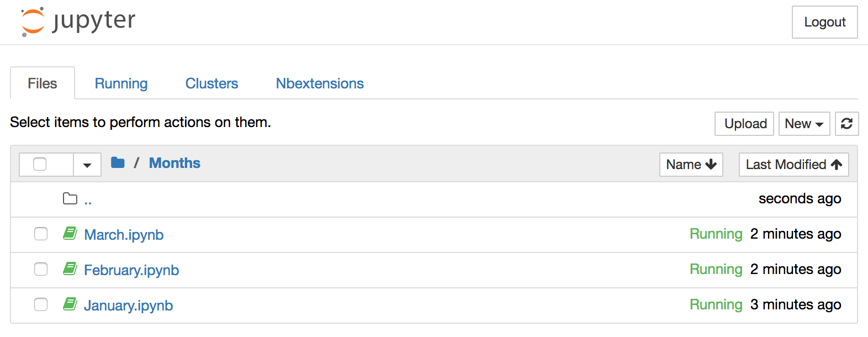Open the February.ipynb notebook link
Image resolution: width=868 pixels, height=337 pixels.
(131, 270)
